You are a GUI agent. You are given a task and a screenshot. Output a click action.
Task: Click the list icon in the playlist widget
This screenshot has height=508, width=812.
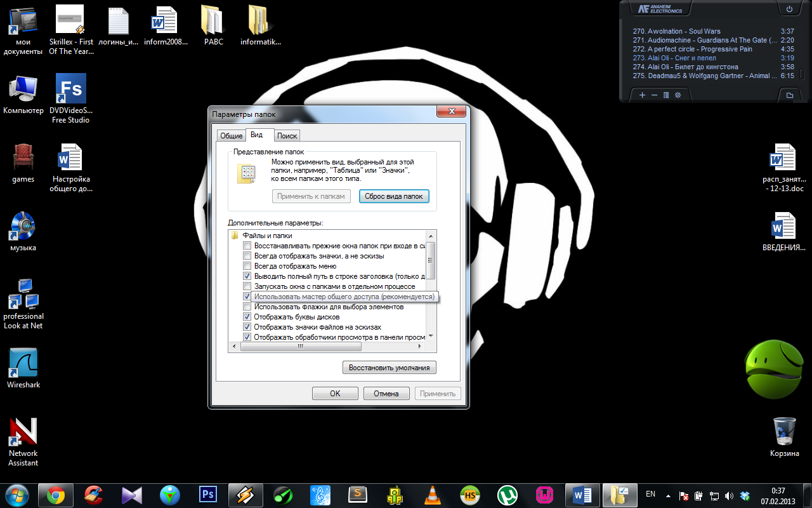click(666, 95)
